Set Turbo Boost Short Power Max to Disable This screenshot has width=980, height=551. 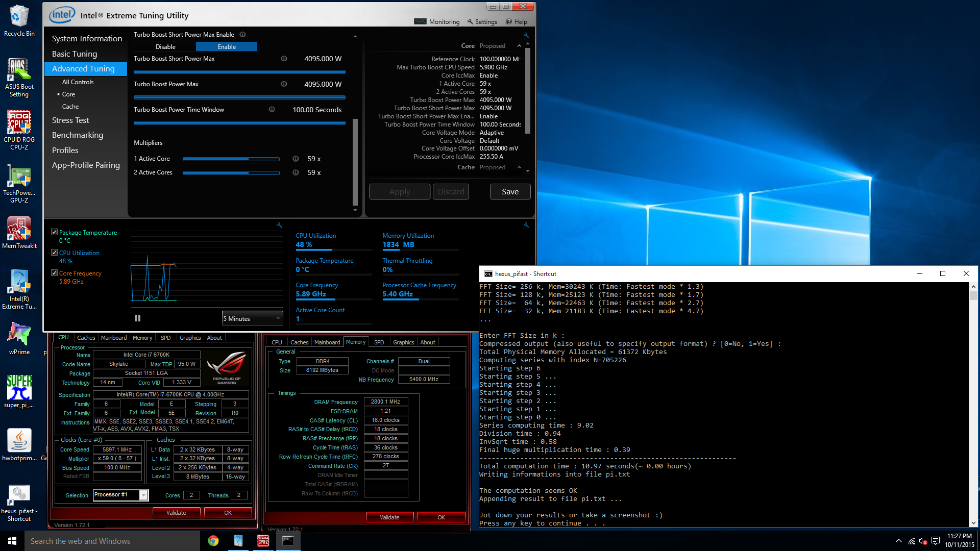[165, 46]
